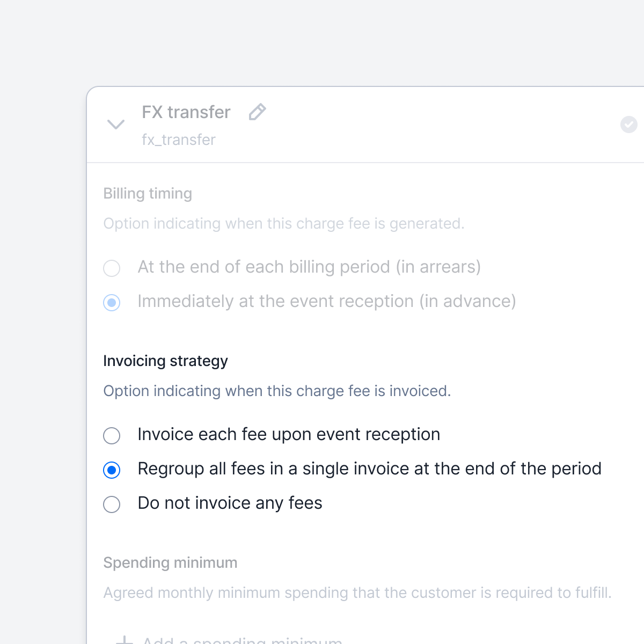This screenshot has height=644, width=644.
Task: Select the in arrears billing radio circle
Action: (112, 268)
